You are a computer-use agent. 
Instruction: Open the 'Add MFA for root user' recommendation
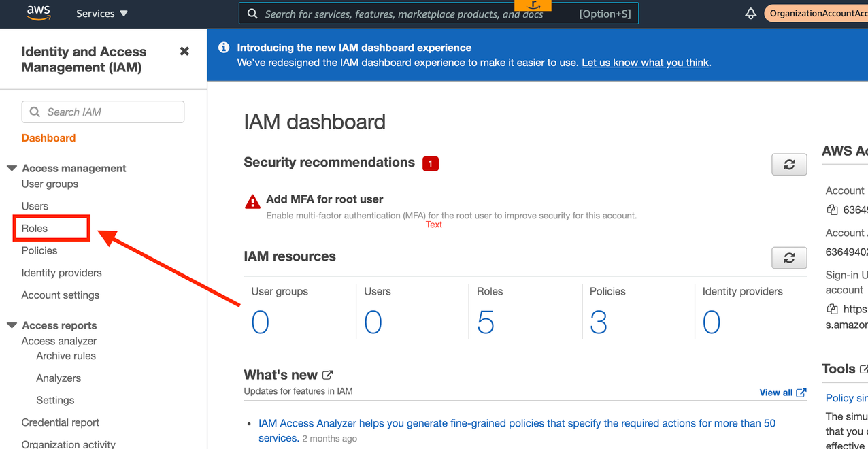pyautogui.click(x=324, y=199)
